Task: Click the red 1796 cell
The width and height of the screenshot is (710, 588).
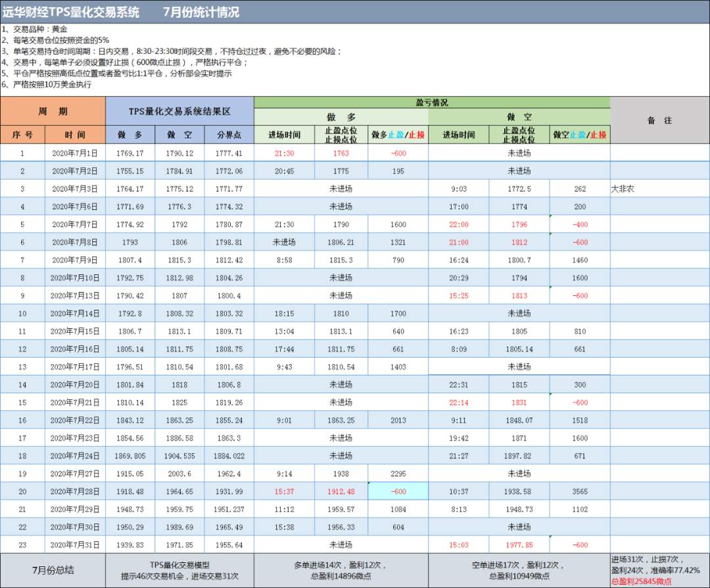Action: click(519, 225)
